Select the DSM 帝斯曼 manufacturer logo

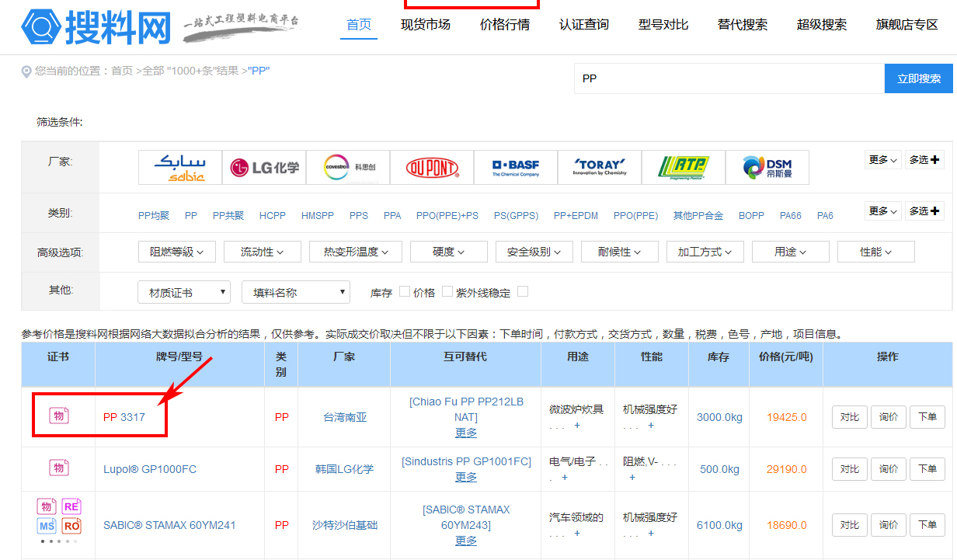[767, 167]
